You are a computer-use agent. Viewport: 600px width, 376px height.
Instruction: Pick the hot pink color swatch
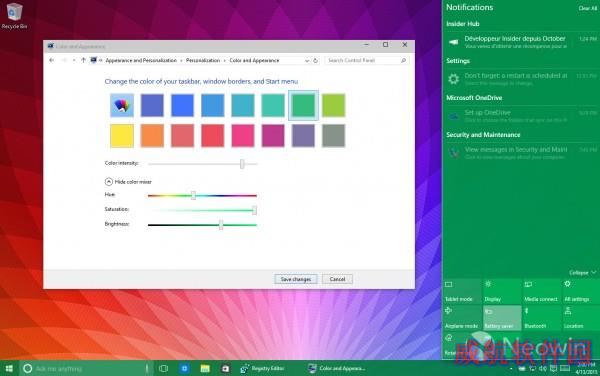243,135
